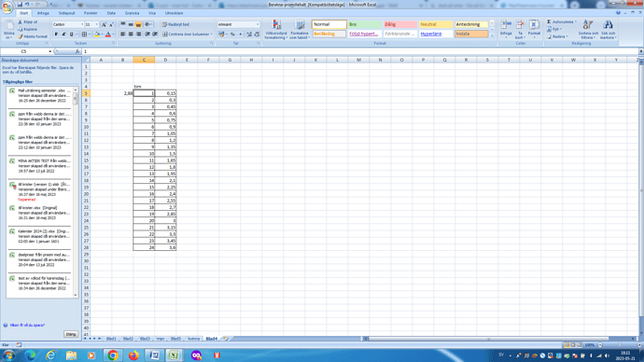The image size is (644, 362).
Task: Apply the Bra cell style
Action: click(x=365, y=24)
